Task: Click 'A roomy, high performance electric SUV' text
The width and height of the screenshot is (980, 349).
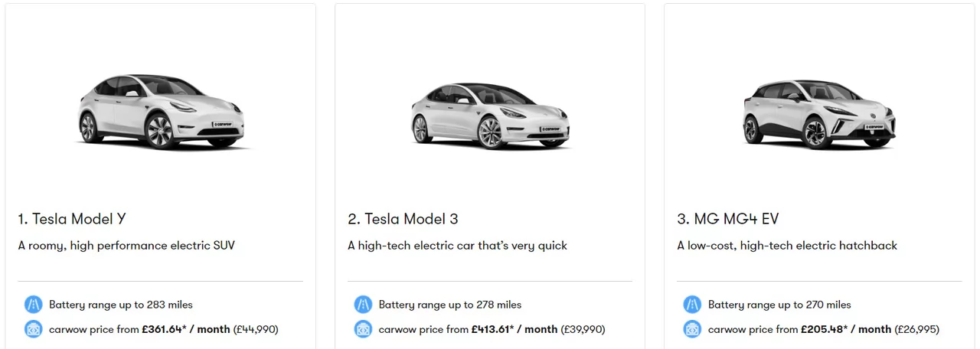Action: coord(126,246)
